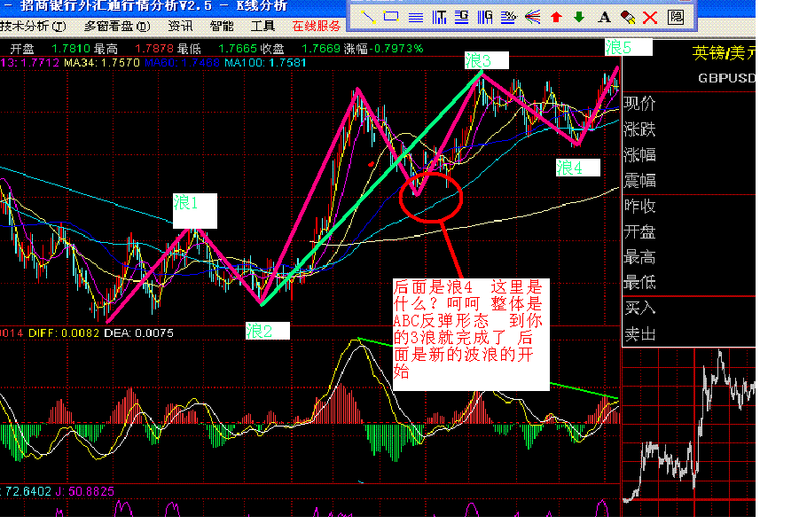
Task: Click the MA34: 1.7570 indicator value
Action: (102, 63)
